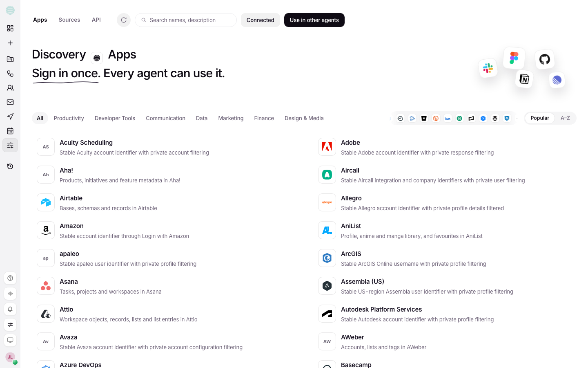588x368 pixels.
Task: Click the green B circle icon
Action: pos(459,118)
